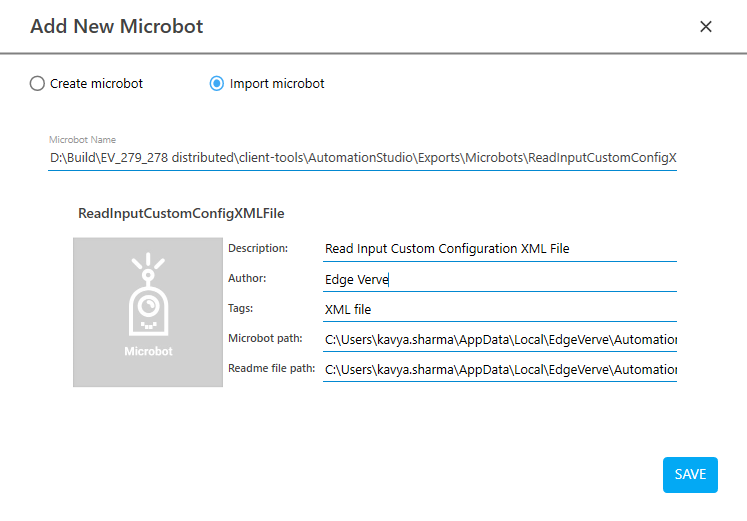This screenshot has height=521, width=747.
Task: Select the Import microbot radio button
Action: click(216, 84)
